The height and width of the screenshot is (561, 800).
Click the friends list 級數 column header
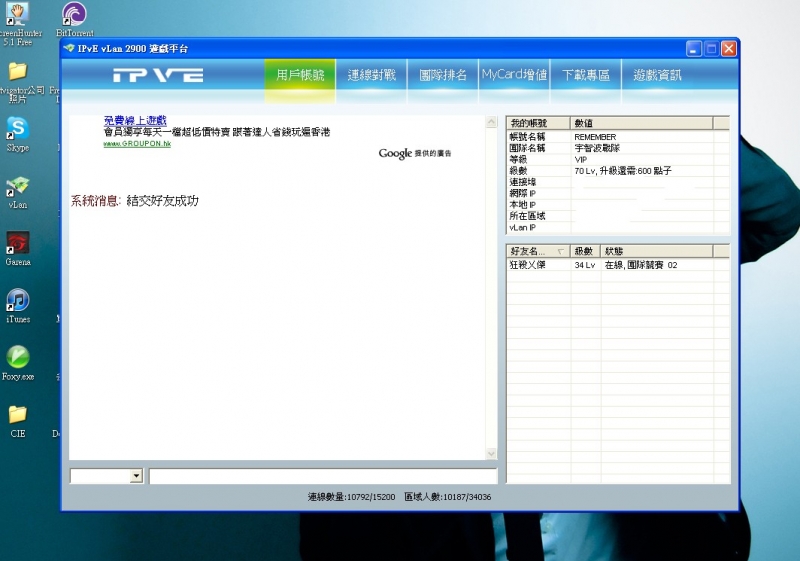point(585,251)
